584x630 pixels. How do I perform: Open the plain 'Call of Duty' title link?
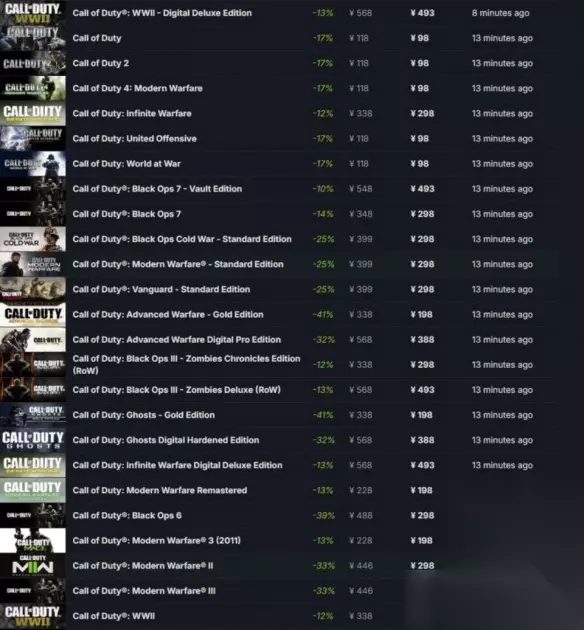(x=97, y=38)
